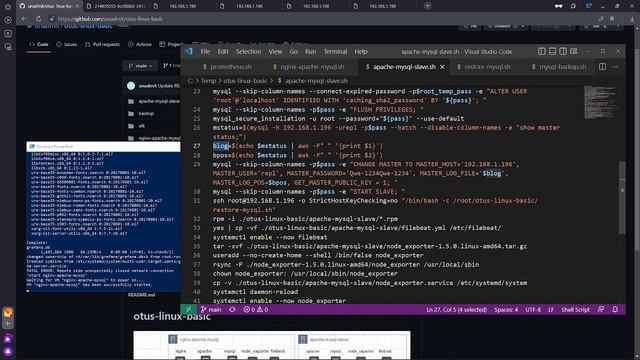This screenshot has height=360, width=640.
Task: Open More Actions ellipsis in editor tabs
Action: pos(615,67)
